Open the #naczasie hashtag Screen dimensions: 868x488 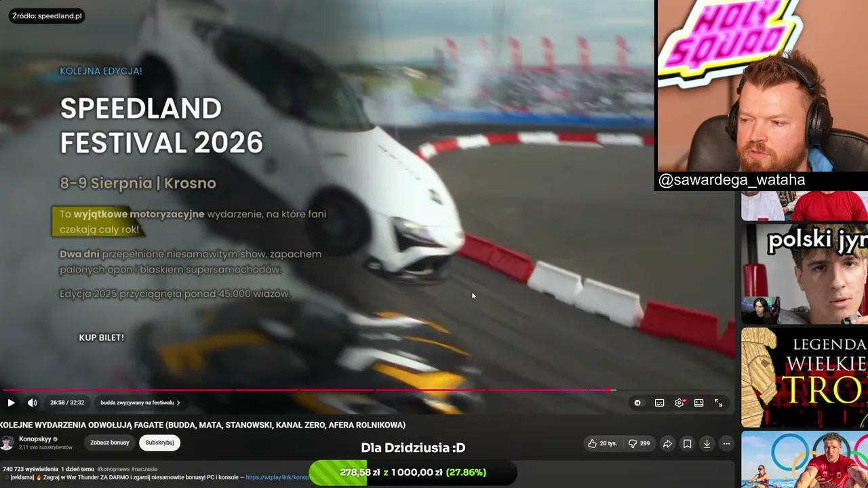(x=144, y=469)
